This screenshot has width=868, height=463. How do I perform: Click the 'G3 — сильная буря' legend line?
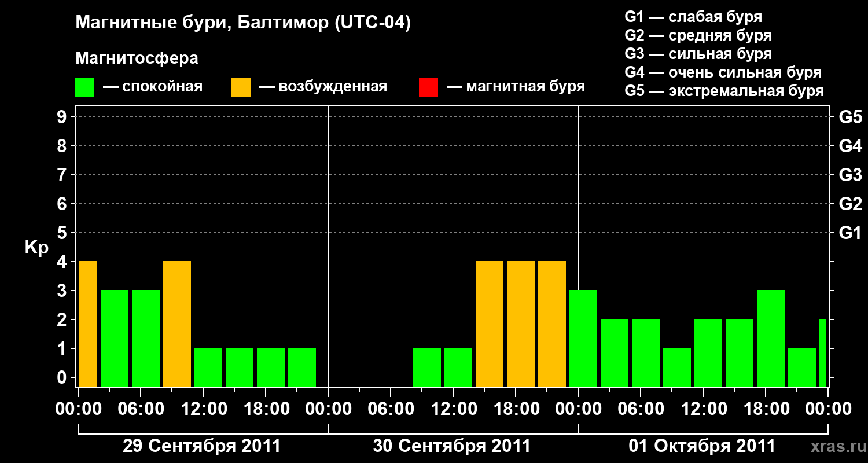698,54
